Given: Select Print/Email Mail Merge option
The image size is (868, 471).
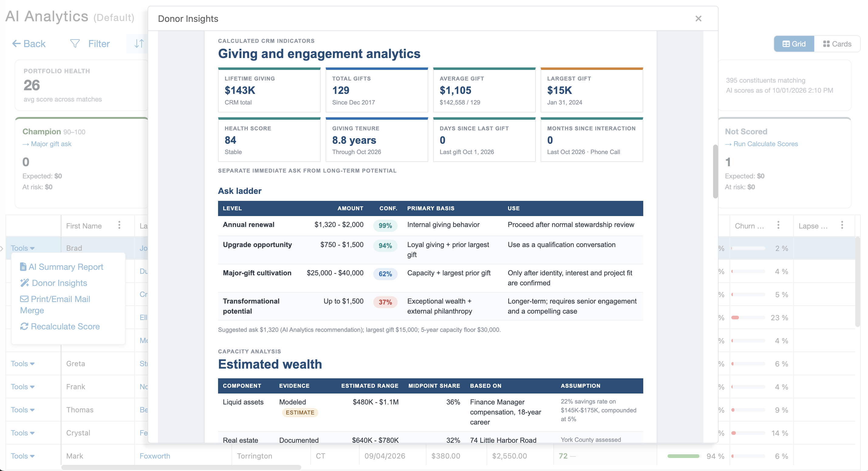Looking at the screenshot, I should tap(55, 304).
